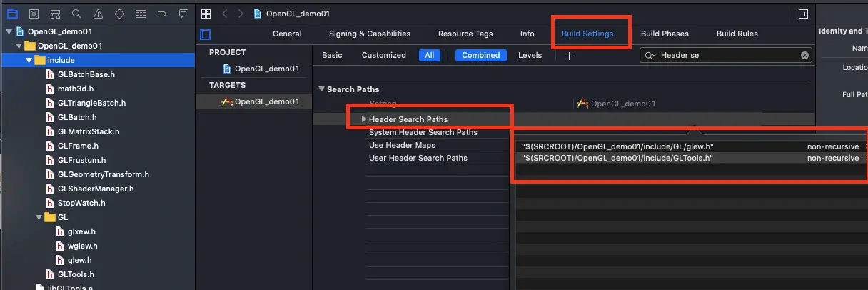Screen dimensions: 868x290
Task: Switch to Combined view
Action: tap(480, 55)
